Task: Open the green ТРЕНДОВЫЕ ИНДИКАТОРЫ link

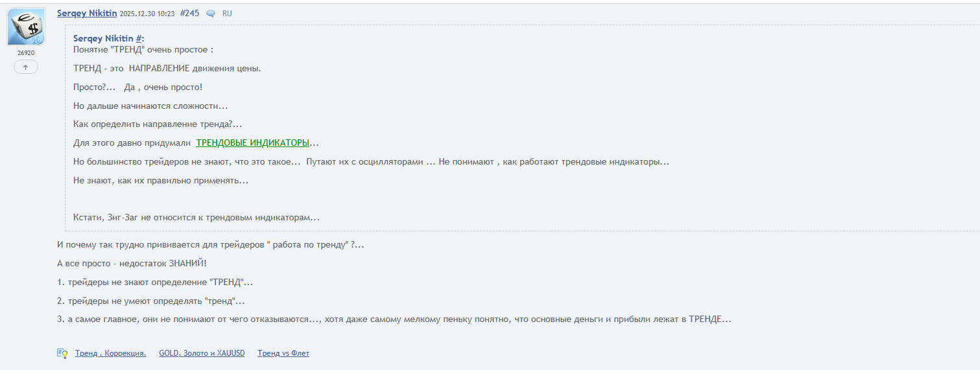Action: pos(253,143)
